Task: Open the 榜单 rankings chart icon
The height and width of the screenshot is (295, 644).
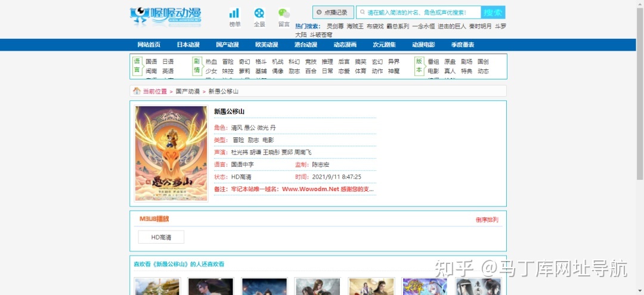Action: tap(234, 13)
